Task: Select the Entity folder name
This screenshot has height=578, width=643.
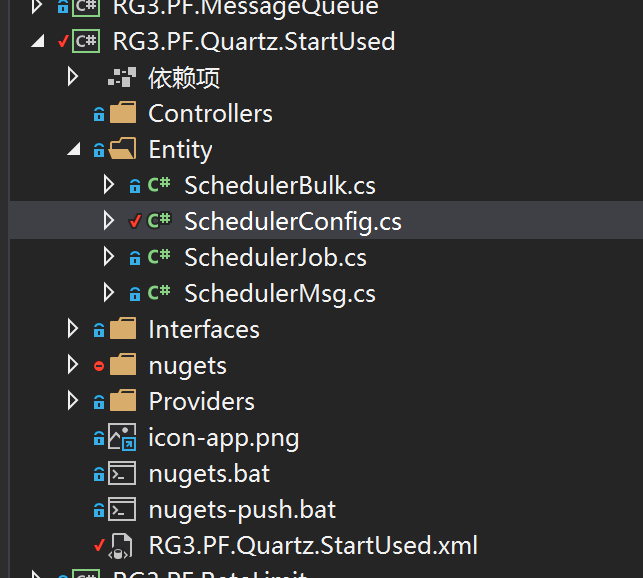Action: (x=180, y=149)
